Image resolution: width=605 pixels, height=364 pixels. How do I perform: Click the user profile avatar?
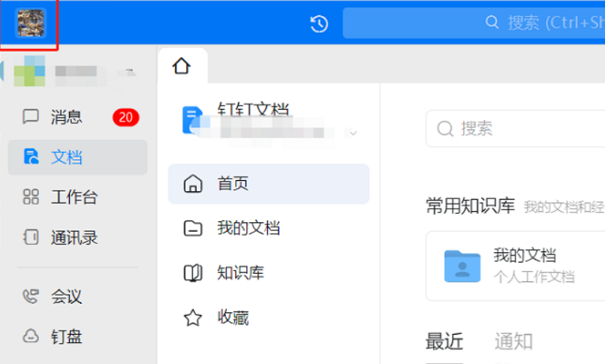[x=31, y=23]
